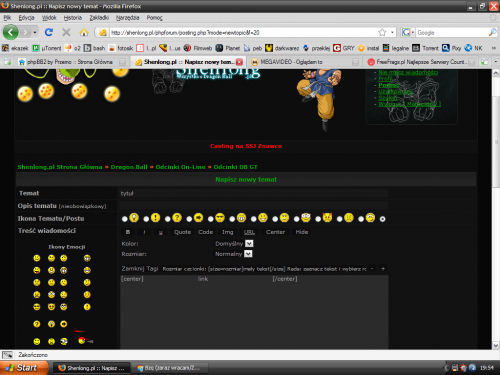Click the page vertical scrollbar

[x=496, y=209]
